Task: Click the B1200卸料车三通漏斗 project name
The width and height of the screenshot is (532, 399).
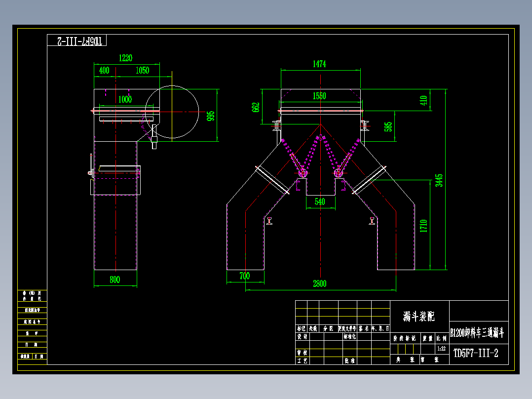Action: pyautogui.click(x=477, y=333)
